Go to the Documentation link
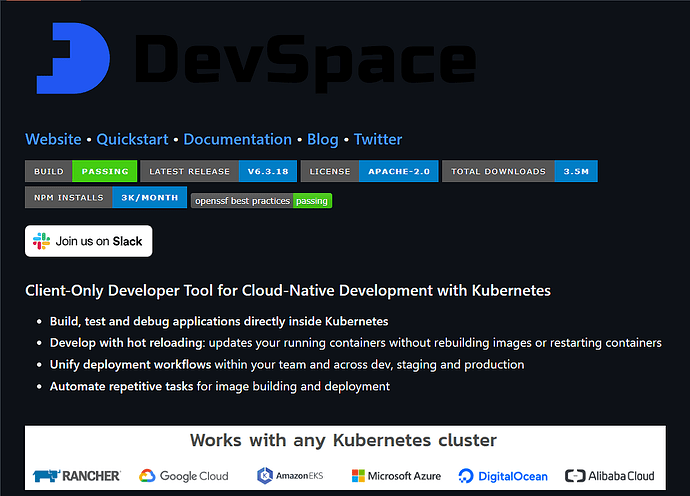 (x=237, y=139)
